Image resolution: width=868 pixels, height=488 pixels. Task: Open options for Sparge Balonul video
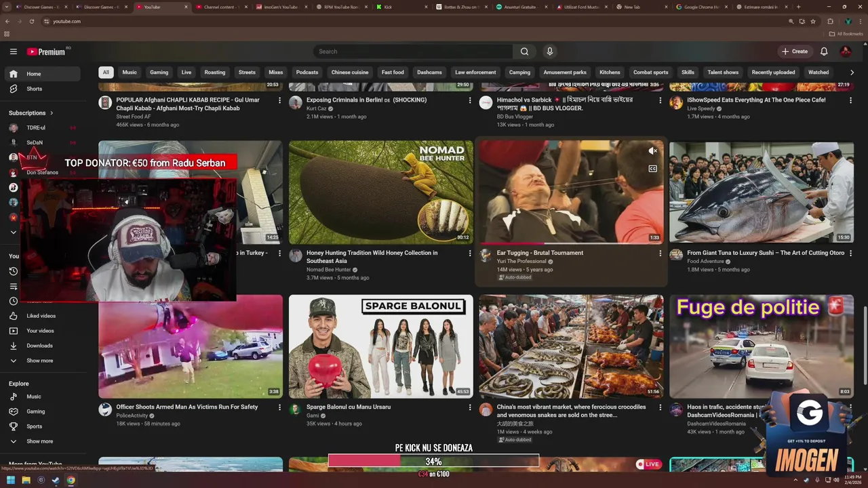click(x=469, y=407)
